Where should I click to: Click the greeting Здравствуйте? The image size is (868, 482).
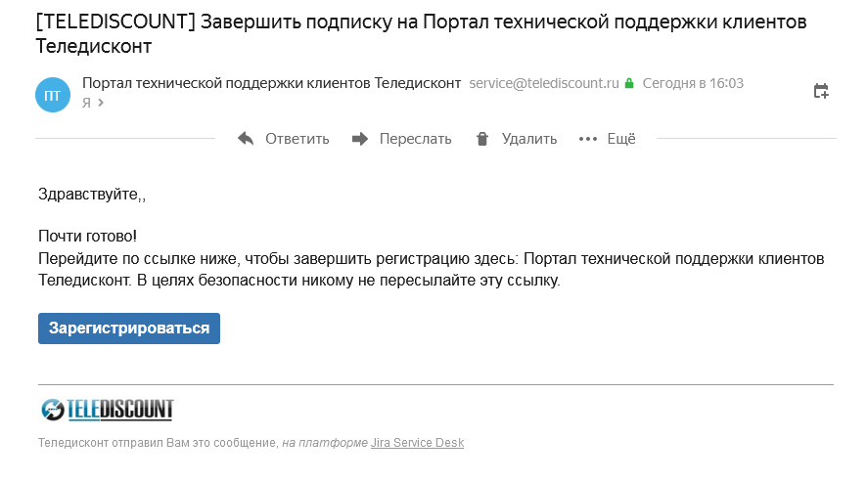pos(92,195)
